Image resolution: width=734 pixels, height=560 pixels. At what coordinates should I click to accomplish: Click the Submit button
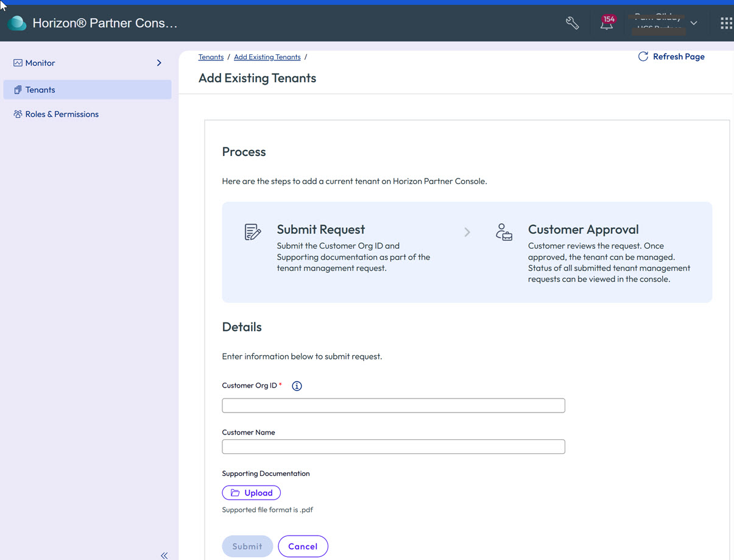[x=247, y=547]
